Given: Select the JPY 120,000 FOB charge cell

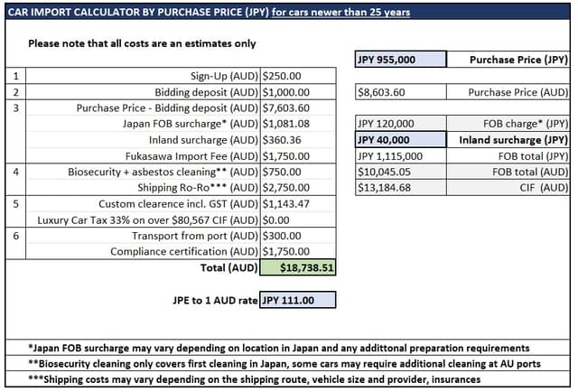Looking at the screenshot, I should [x=401, y=124].
